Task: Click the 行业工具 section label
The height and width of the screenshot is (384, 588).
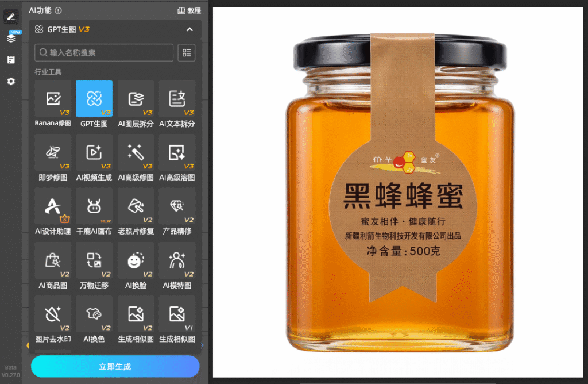Action: pyautogui.click(x=48, y=72)
